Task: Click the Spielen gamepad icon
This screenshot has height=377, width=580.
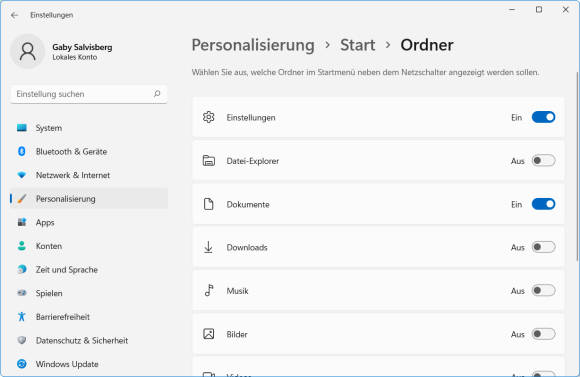Action: 22,293
